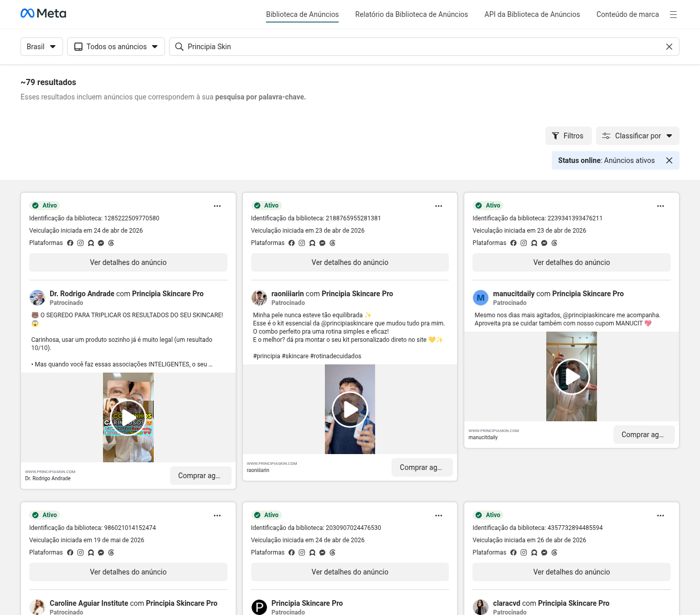Open the Brasil country dropdown
The height and width of the screenshot is (615, 700).
[42, 47]
